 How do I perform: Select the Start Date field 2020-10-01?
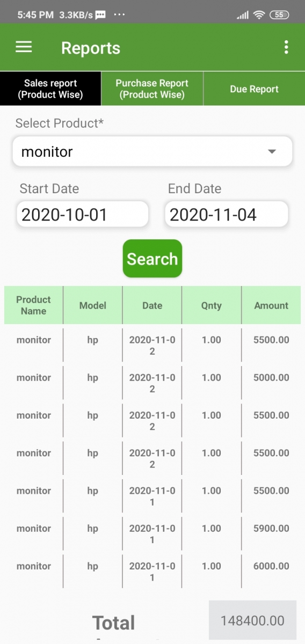pyautogui.click(x=83, y=215)
